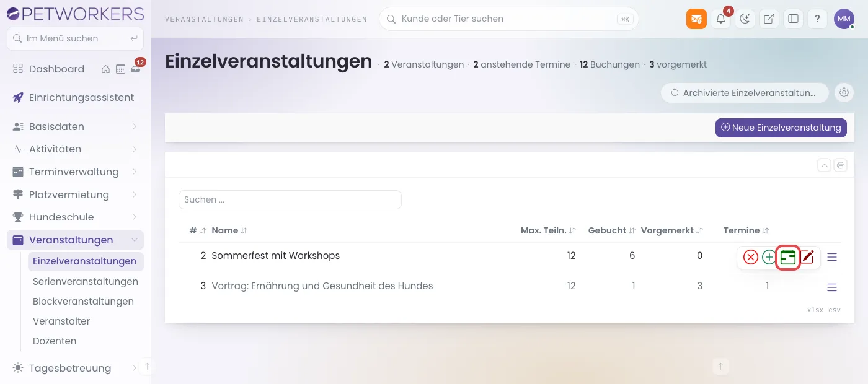The image size is (868, 384).
Task: Export the table as csv
Action: [x=835, y=310]
